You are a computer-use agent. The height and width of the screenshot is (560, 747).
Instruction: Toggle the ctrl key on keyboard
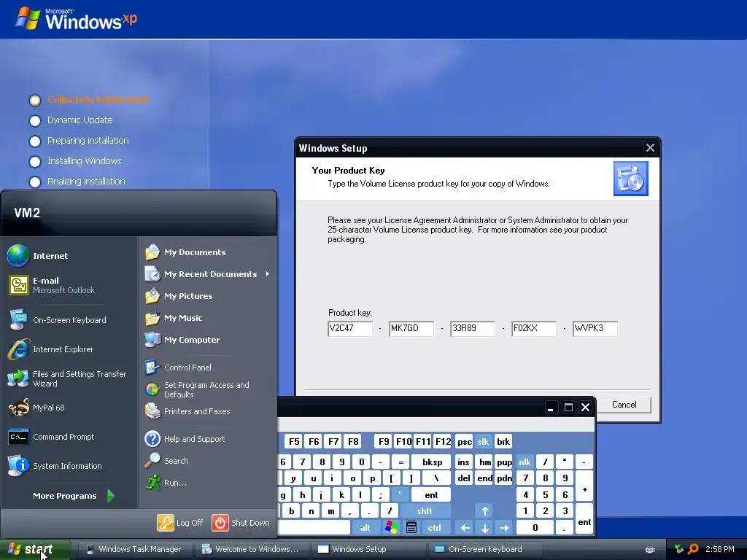click(434, 528)
